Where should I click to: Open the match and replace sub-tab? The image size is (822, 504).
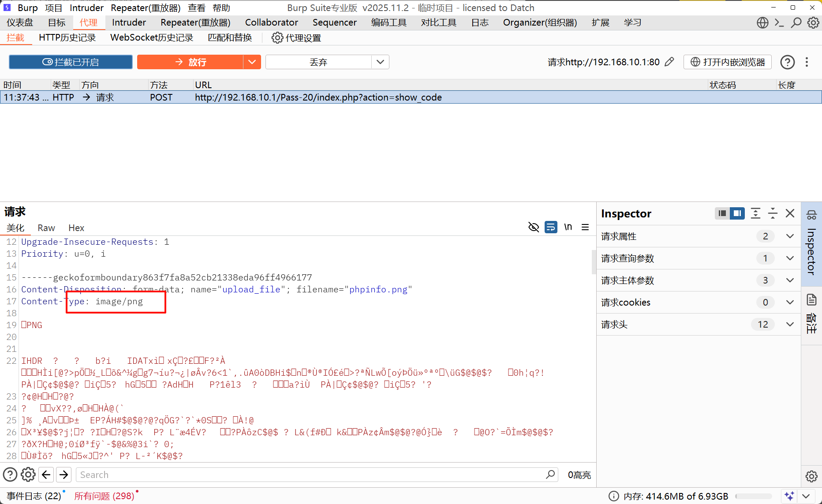pyautogui.click(x=230, y=37)
